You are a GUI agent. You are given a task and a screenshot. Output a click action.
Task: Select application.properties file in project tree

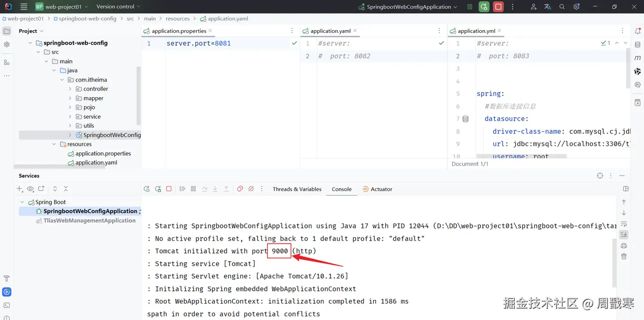(x=99, y=153)
